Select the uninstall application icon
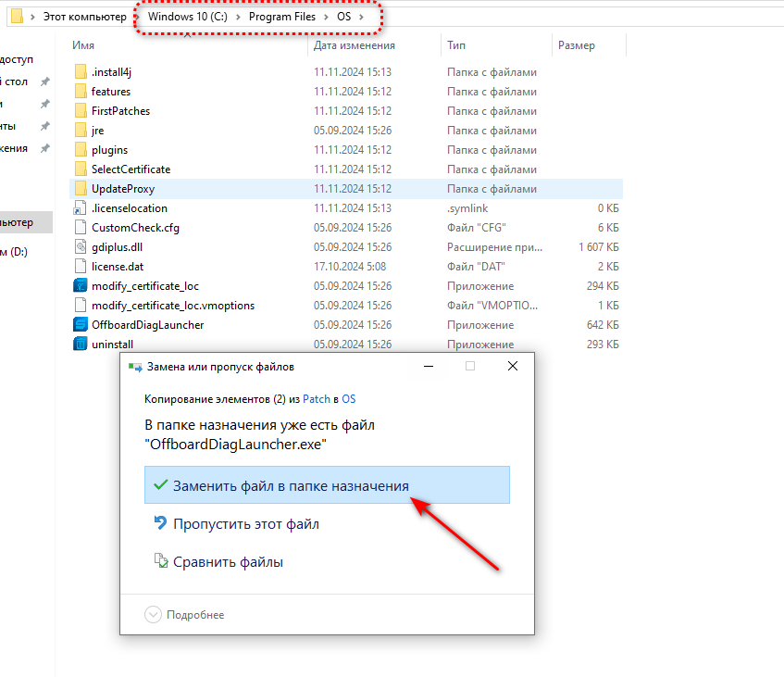This screenshot has width=784, height=677. [80, 345]
